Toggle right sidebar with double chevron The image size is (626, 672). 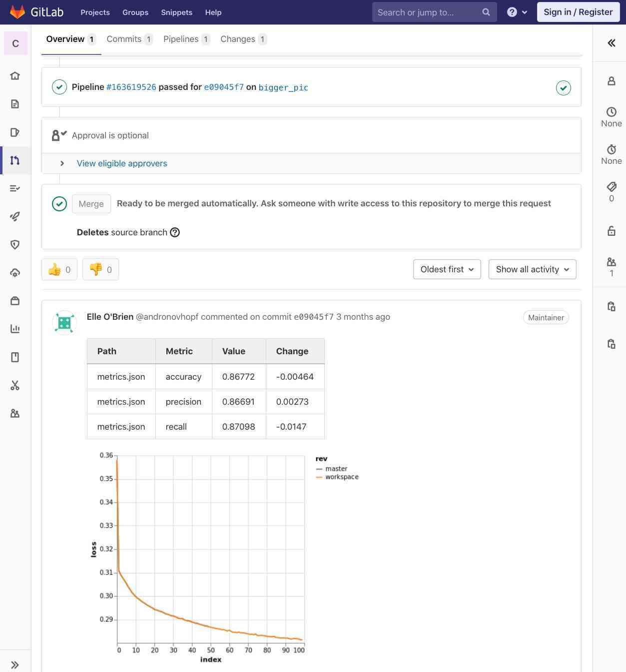(612, 43)
